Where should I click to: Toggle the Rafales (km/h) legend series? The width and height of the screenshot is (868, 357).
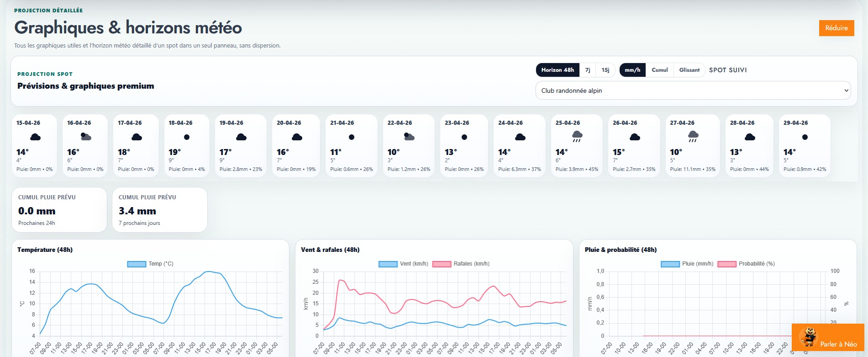click(461, 264)
